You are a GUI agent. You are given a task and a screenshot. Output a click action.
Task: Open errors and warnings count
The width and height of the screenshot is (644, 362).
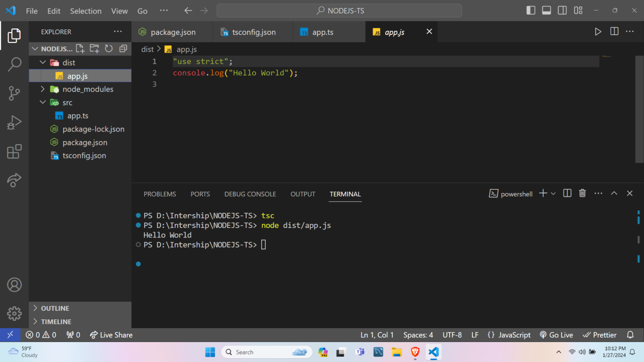[41, 335]
